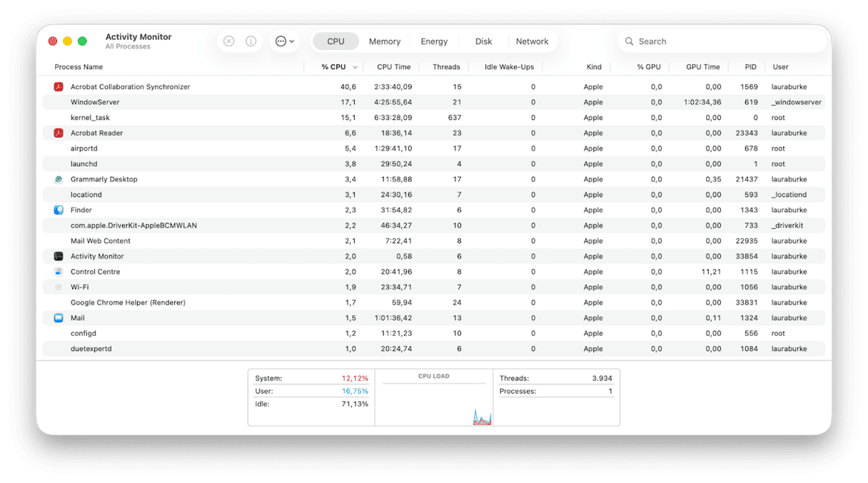Open the Energy tab
868x483 pixels.
pos(434,41)
